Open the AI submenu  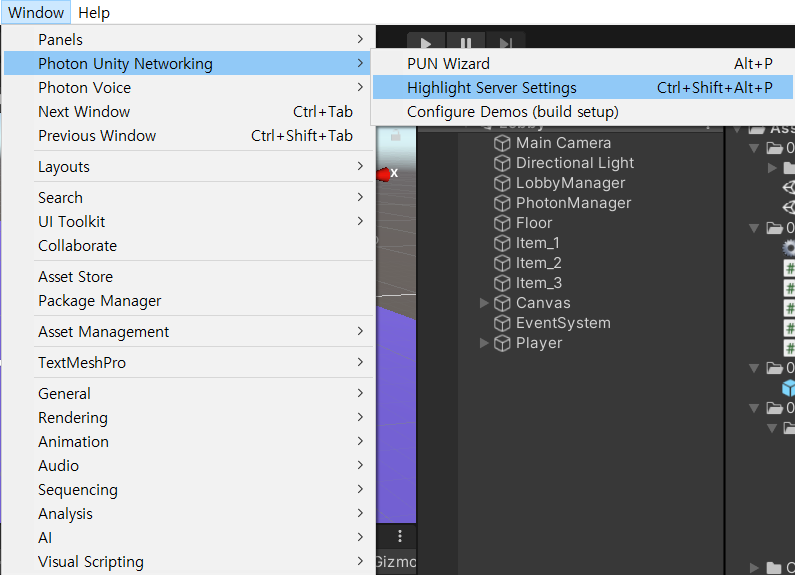189,537
